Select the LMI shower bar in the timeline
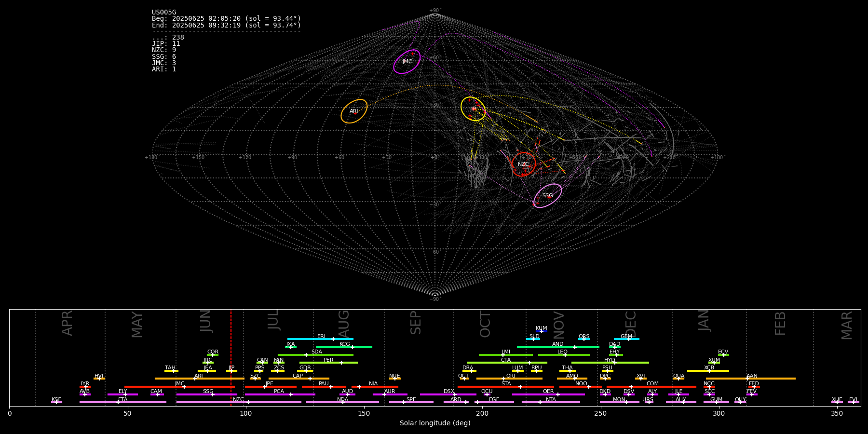 tap(506, 355)
